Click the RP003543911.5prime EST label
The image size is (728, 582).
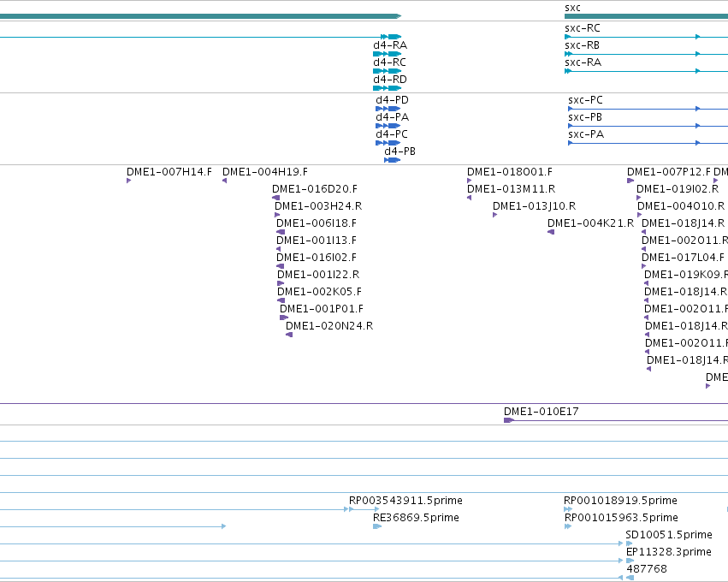(x=405, y=502)
